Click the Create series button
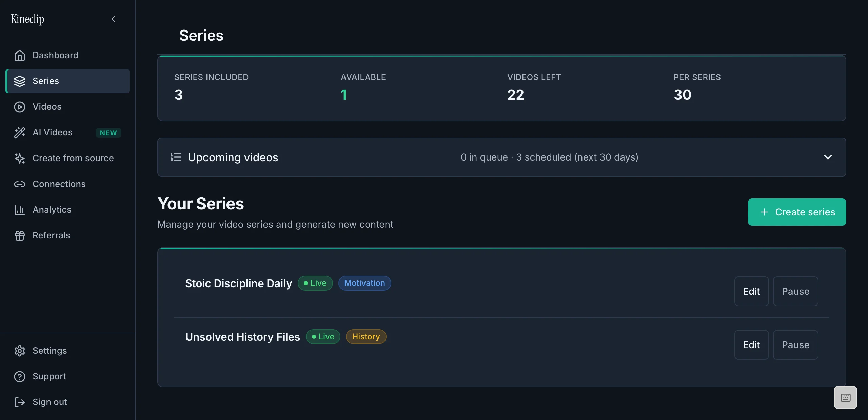This screenshot has height=420, width=868. (x=797, y=212)
